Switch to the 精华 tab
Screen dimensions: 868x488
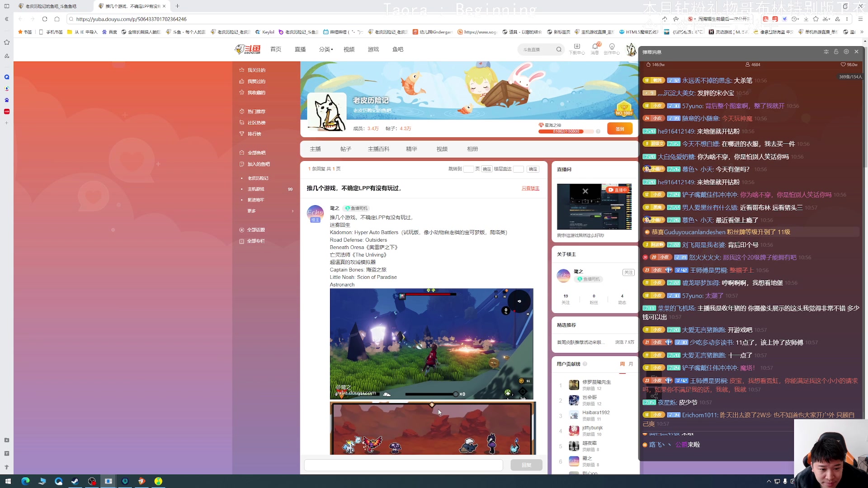[x=411, y=149]
